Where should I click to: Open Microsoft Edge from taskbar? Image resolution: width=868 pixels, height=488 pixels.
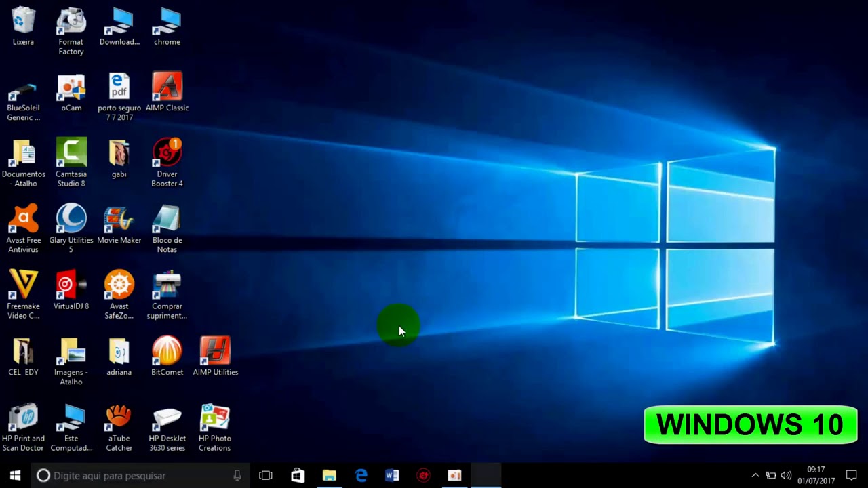(x=361, y=475)
